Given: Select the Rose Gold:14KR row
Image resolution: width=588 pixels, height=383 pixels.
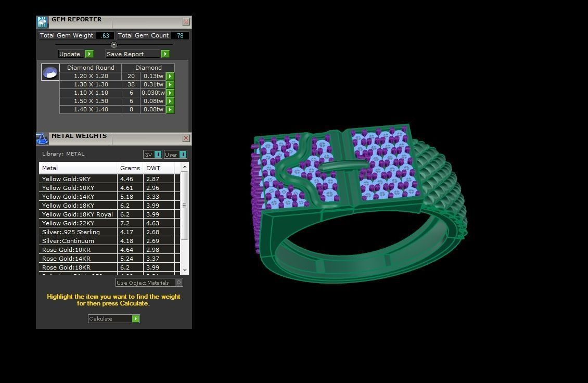Looking at the screenshot, I should (109, 259).
